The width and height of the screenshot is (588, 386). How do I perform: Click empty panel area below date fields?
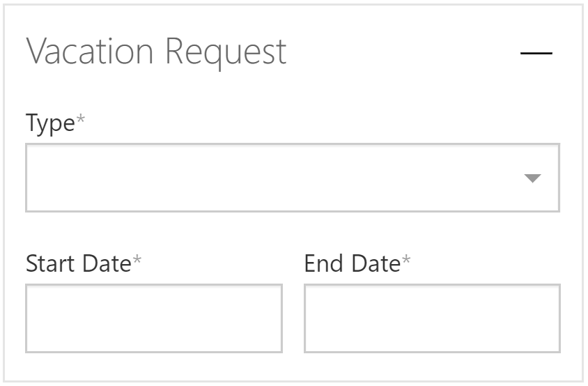(x=293, y=367)
